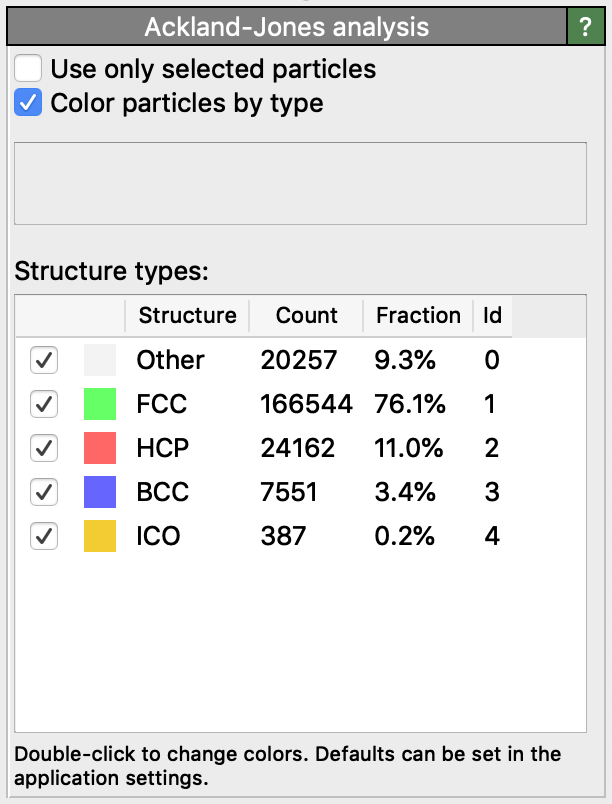The width and height of the screenshot is (612, 804).
Task: Click the green FCC color swatch
Action: pyautogui.click(x=100, y=404)
